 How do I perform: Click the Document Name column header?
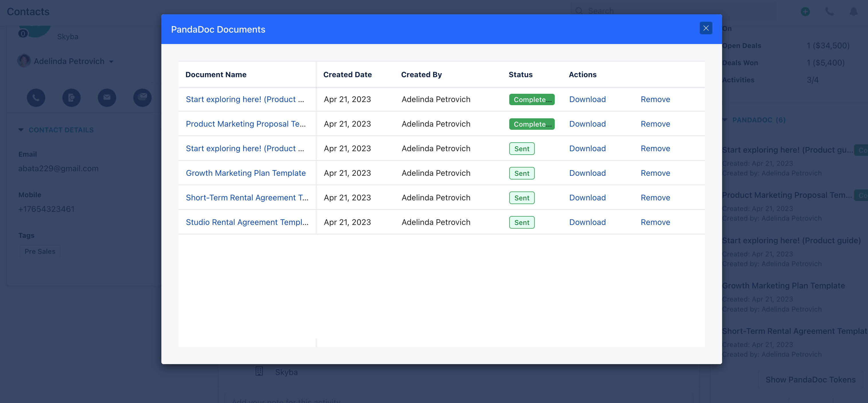[216, 74]
